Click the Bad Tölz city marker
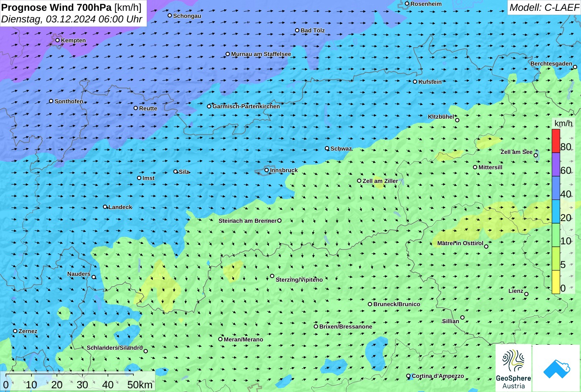The height and width of the screenshot is (392, 581). tap(297, 30)
